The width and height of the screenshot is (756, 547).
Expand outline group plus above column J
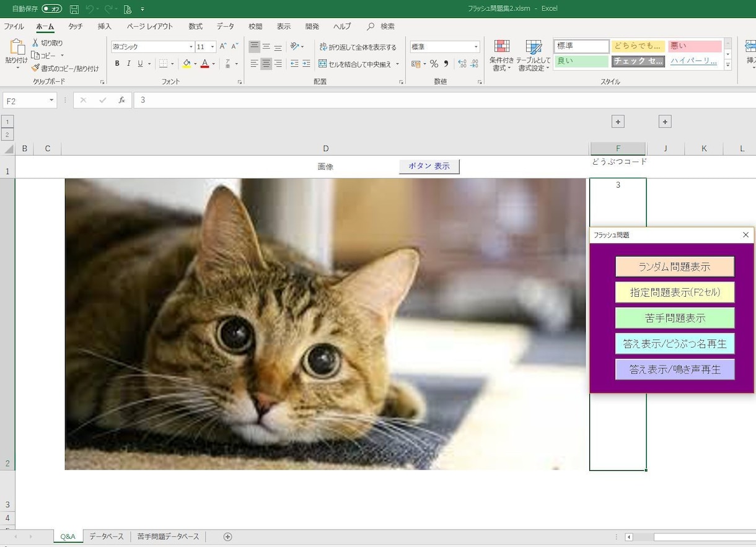tap(665, 121)
